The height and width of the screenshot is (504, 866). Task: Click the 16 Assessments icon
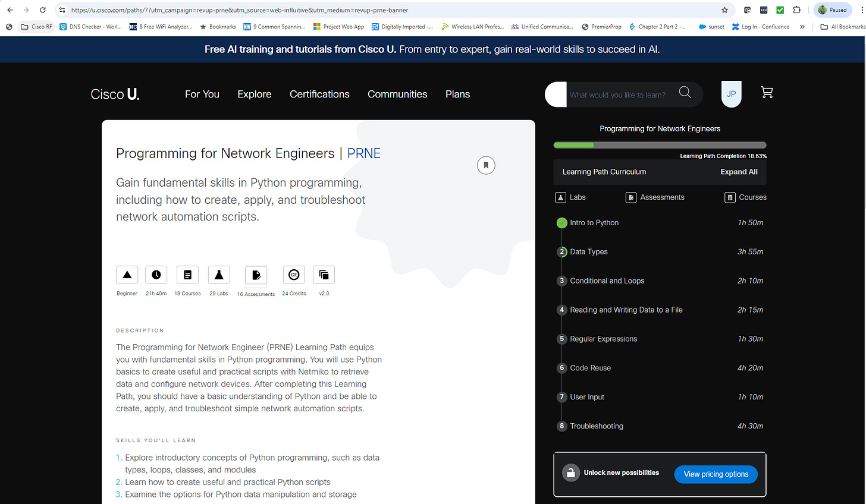(x=256, y=275)
